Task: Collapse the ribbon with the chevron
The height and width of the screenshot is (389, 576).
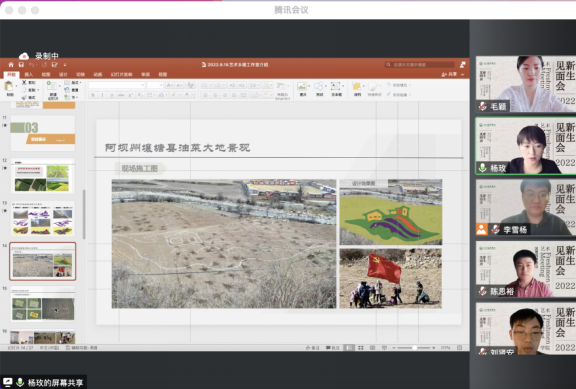Action: 462,75
